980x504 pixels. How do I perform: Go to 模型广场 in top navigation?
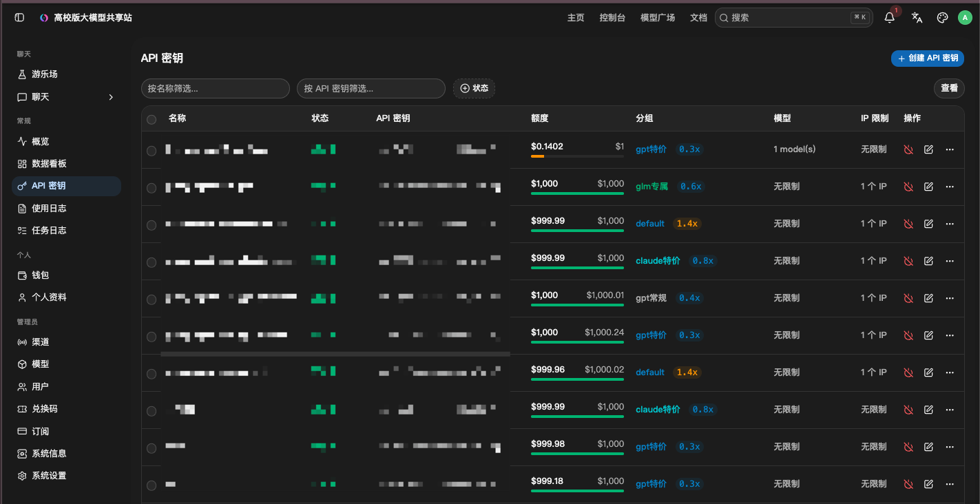pos(658,18)
